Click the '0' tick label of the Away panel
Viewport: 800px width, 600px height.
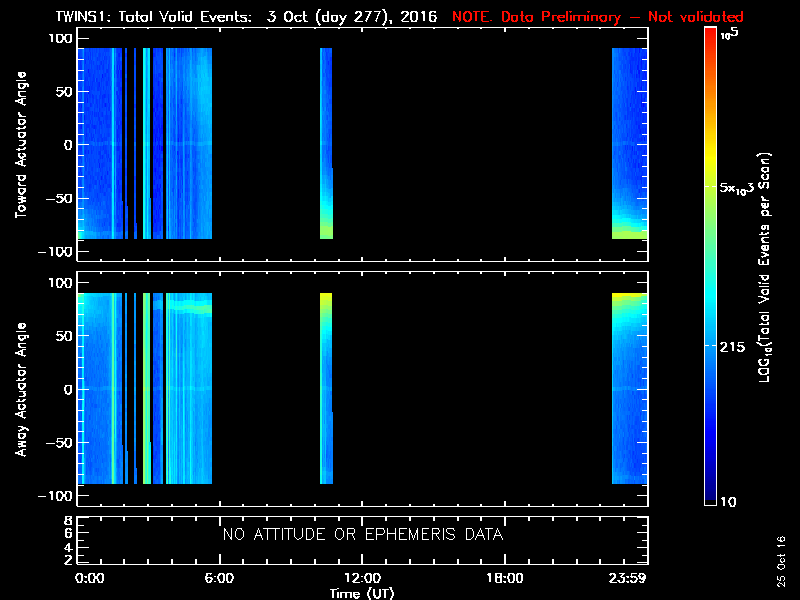68,389
